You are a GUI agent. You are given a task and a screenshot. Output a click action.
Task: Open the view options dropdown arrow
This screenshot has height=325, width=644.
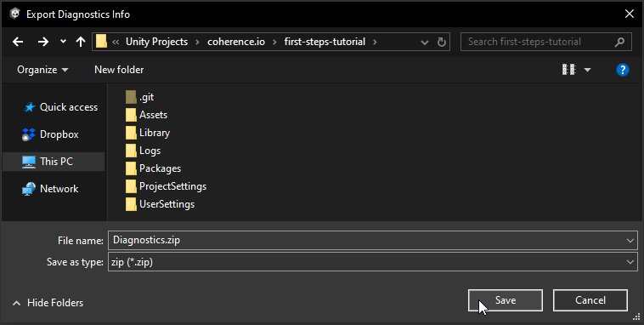point(587,70)
